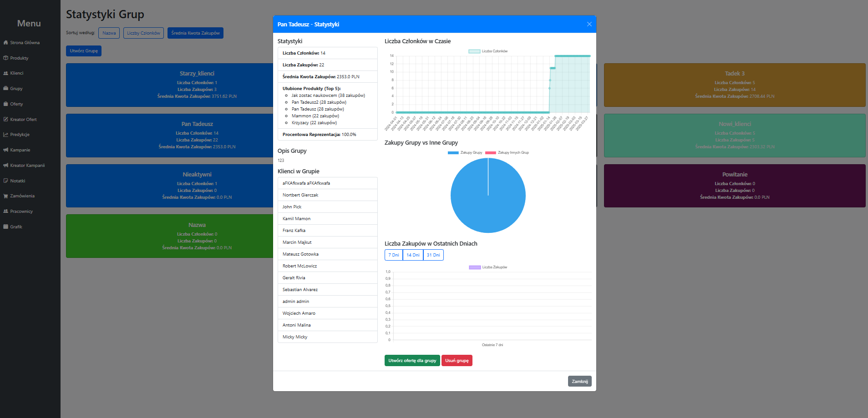
Task: Click Utwórz ofertę dla grupy button
Action: point(412,361)
